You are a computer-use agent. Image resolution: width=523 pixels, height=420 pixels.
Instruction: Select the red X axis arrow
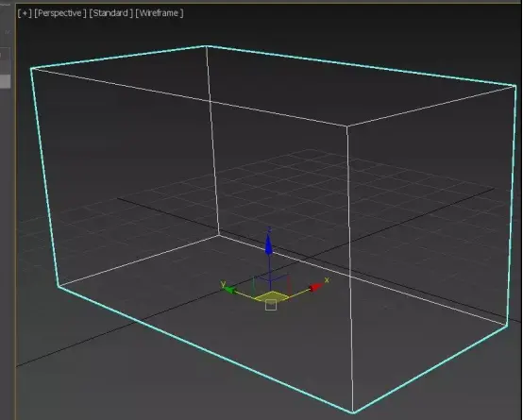tap(315, 287)
